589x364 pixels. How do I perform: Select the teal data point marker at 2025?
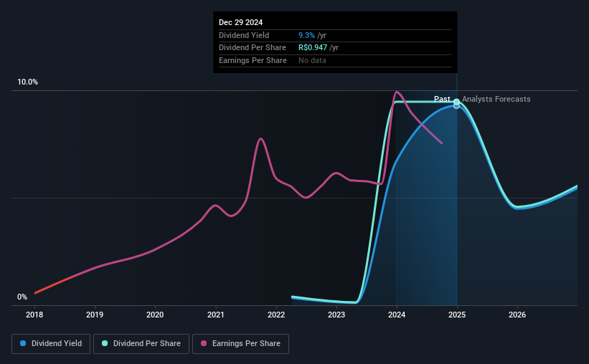456,102
